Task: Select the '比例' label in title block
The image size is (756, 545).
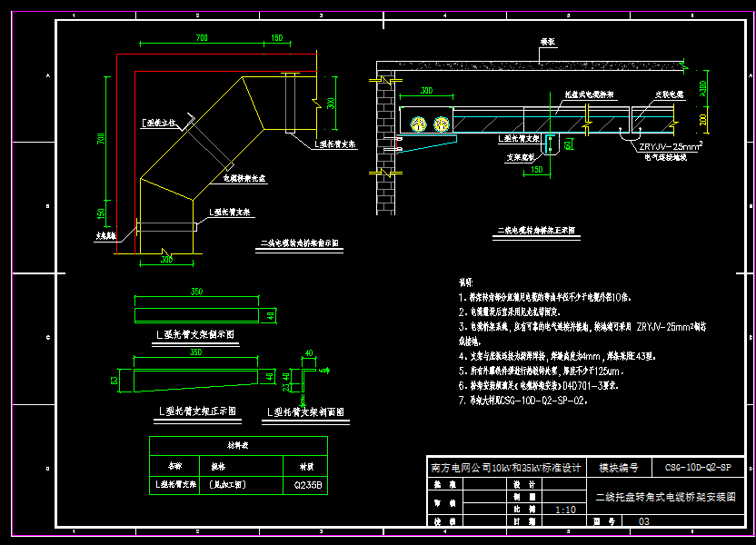Action: (524, 510)
